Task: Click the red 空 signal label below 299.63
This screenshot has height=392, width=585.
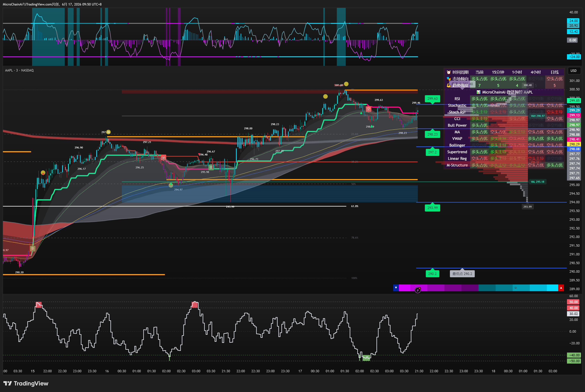Action: (x=368, y=109)
